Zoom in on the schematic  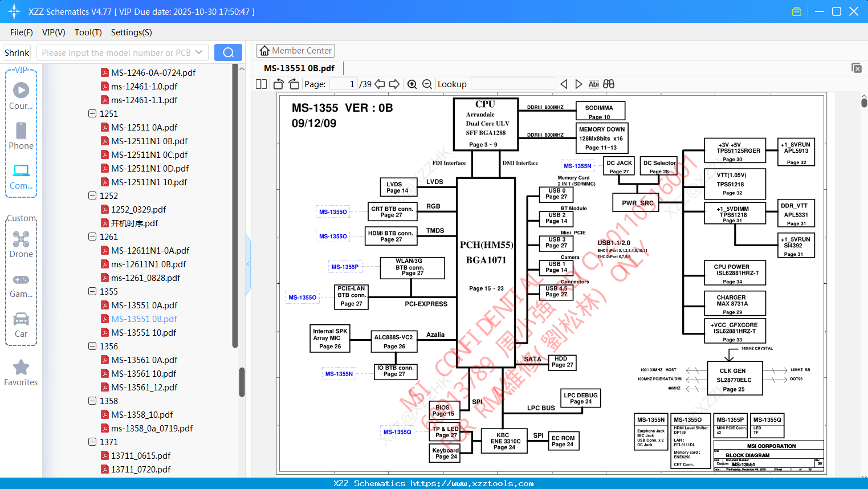[x=412, y=84]
